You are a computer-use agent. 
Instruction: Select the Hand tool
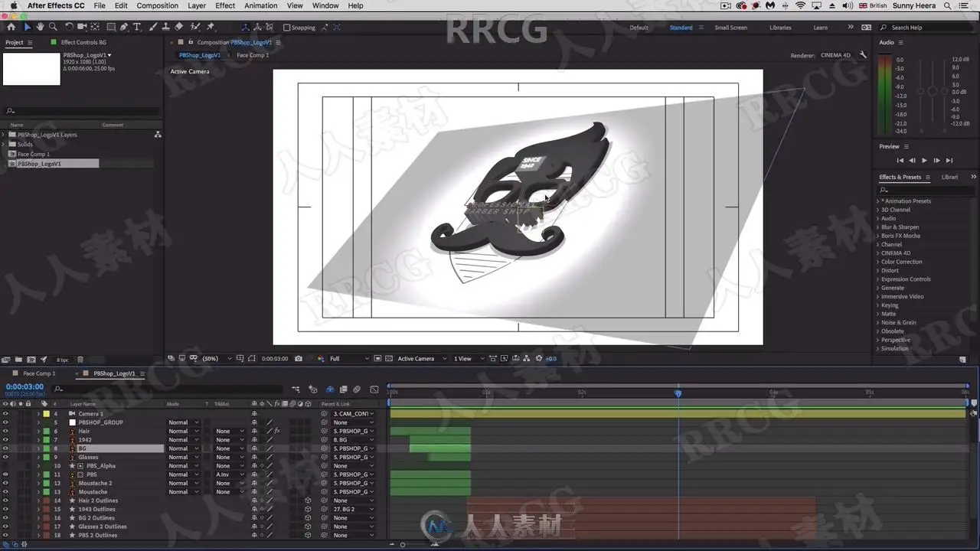(x=40, y=27)
